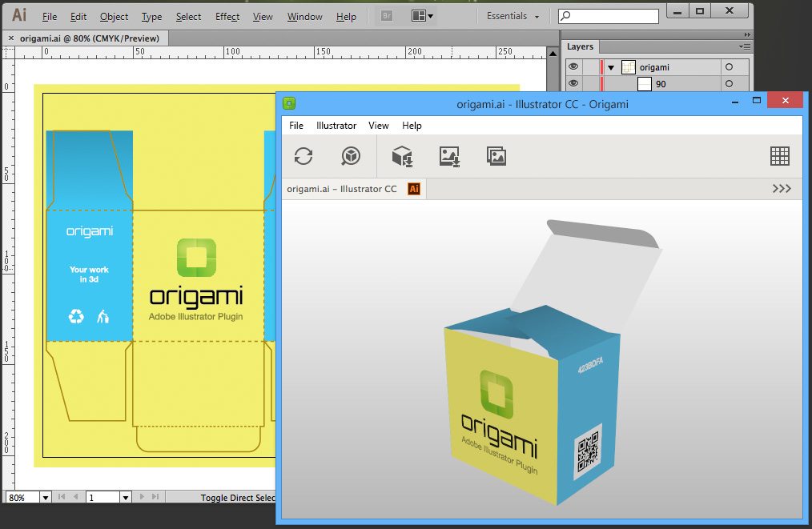
Task: Click the Illustrator search input field
Action: (x=609, y=16)
